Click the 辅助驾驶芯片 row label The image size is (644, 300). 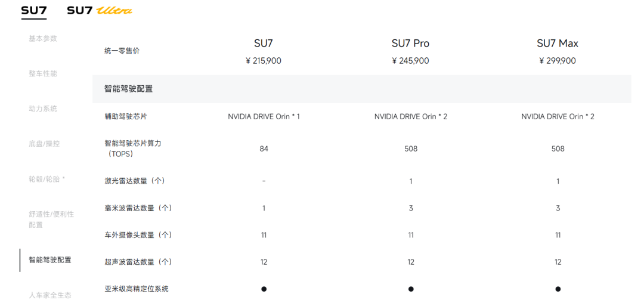[x=125, y=117]
